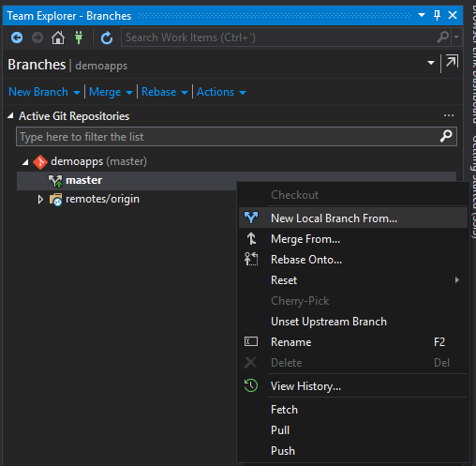
Task: Expand the remotes/origin node
Action: (40, 200)
